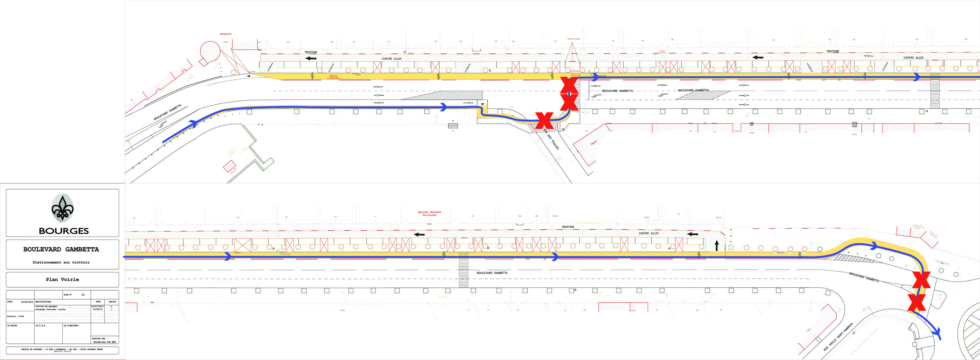Viewport: 980px width, 360px height.
Task: Click the 'RUE DES POULIES' street label
Action: [x=551, y=139]
